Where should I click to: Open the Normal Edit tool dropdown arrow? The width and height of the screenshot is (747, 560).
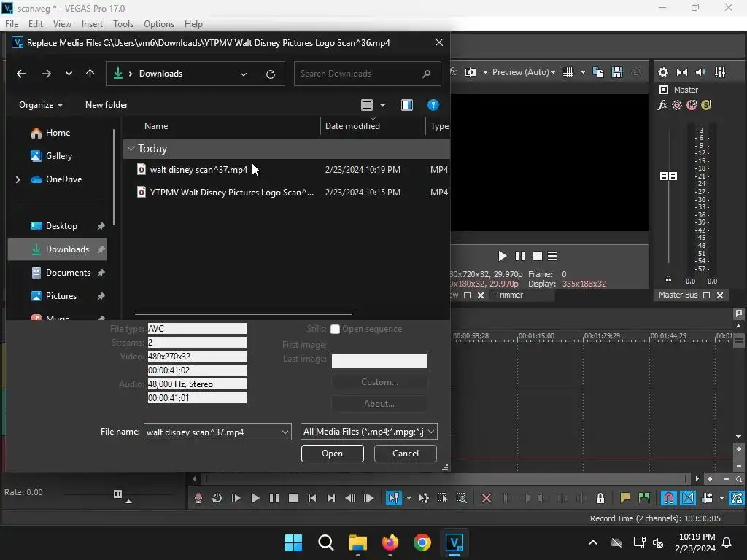point(409,498)
